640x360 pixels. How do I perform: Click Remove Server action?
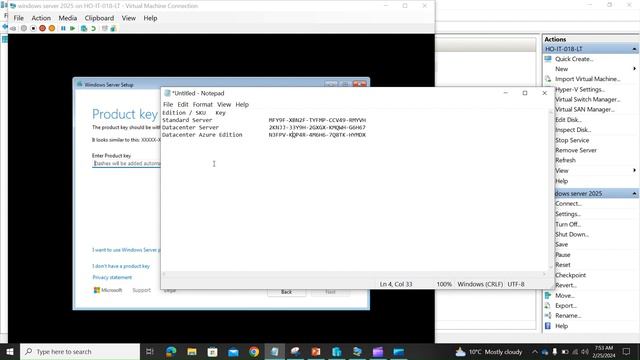point(576,150)
